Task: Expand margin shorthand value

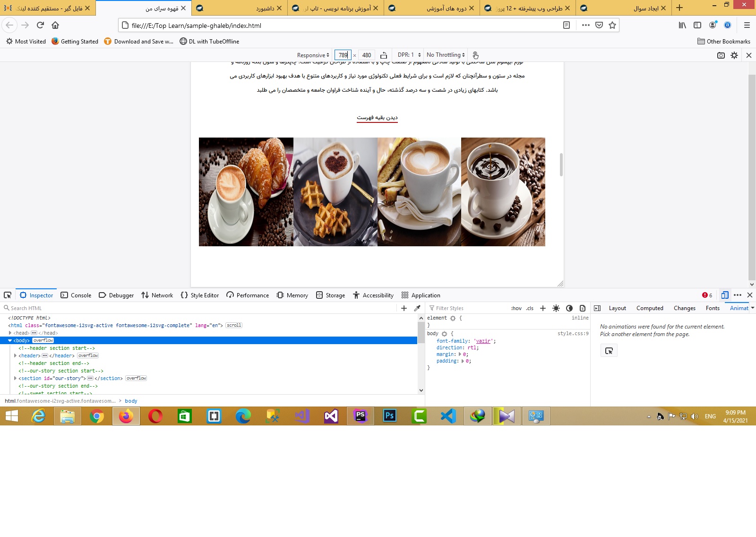Action: (x=460, y=354)
